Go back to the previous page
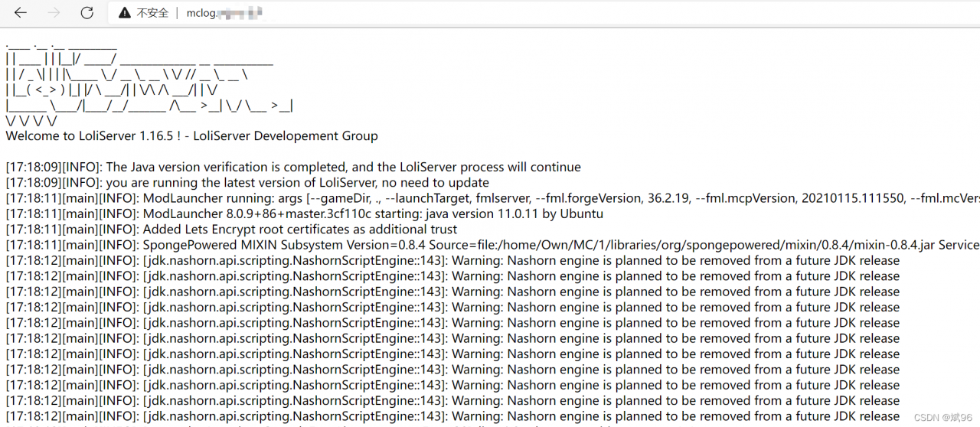The width and height of the screenshot is (980, 427). point(21,13)
